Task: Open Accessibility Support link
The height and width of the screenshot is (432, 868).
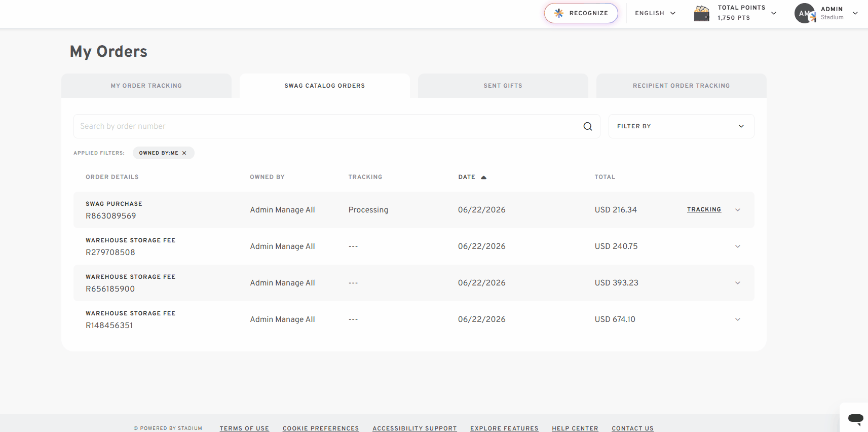Action: coord(414,428)
